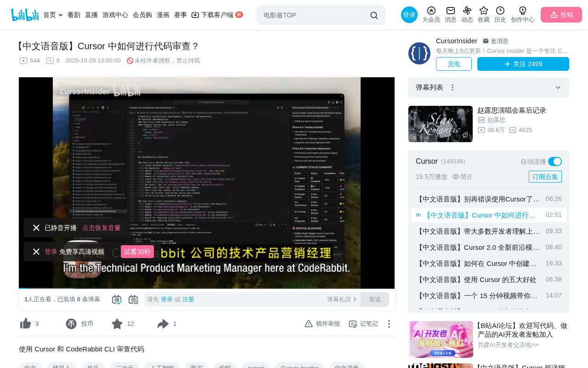
Task: Click 试看30秒 button
Action: click(137, 252)
